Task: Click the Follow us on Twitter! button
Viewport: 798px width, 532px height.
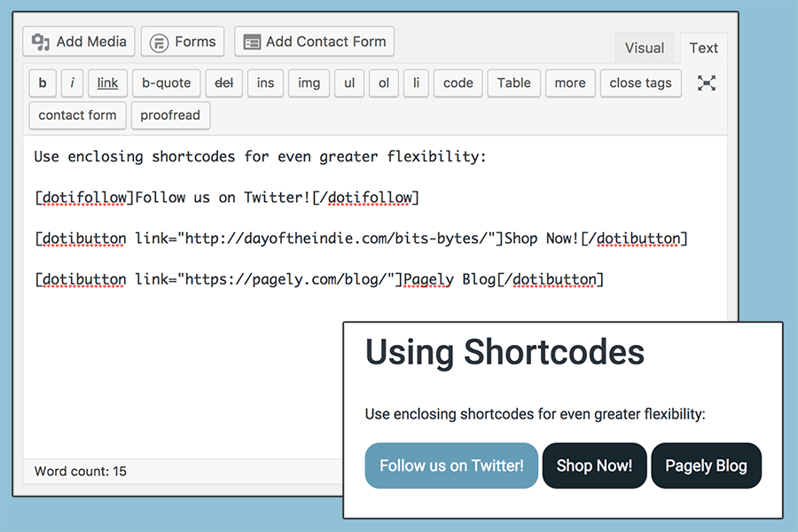Action: 451,465
